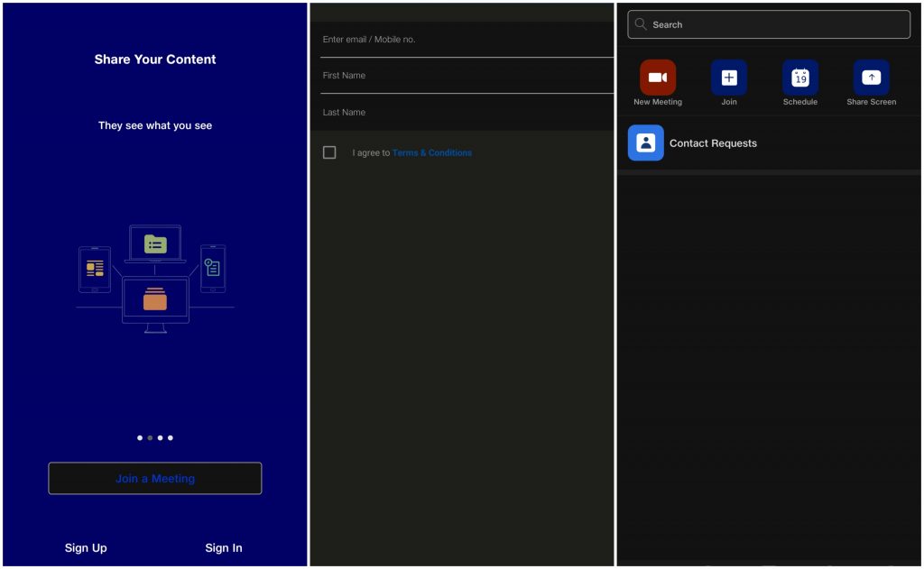Tap the Sign Up link
Screen dimensions: 924x569
86,547
